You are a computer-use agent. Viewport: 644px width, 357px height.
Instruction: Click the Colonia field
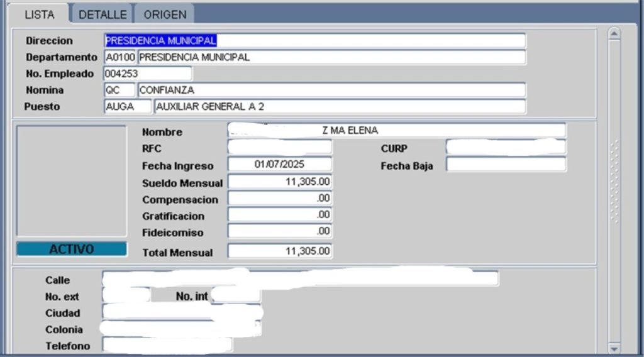pyautogui.click(x=180, y=329)
